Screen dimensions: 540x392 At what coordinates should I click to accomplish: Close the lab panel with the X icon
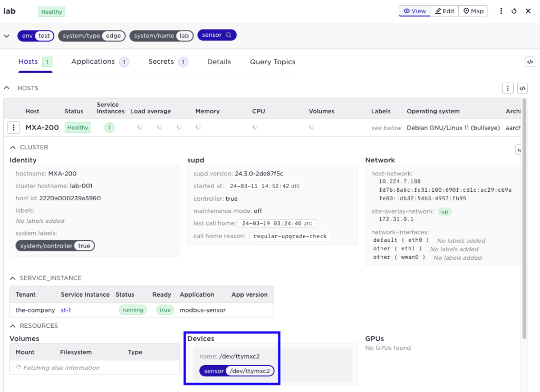pos(528,11)
